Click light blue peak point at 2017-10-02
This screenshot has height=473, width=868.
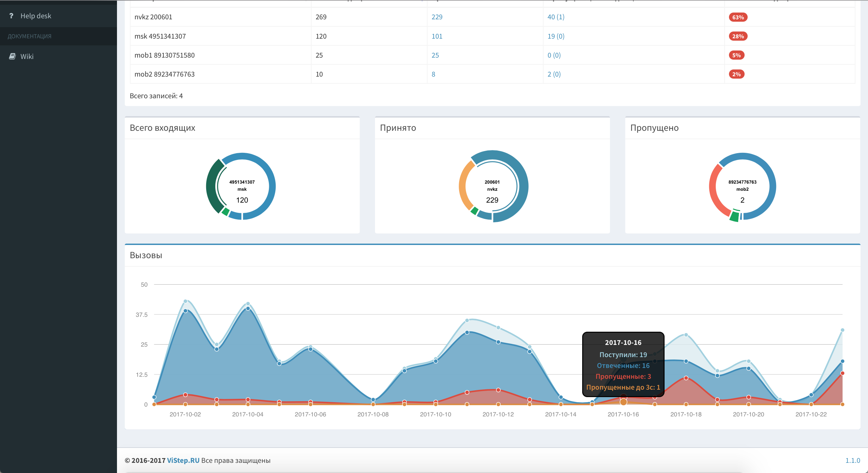[x=185, y=301]
